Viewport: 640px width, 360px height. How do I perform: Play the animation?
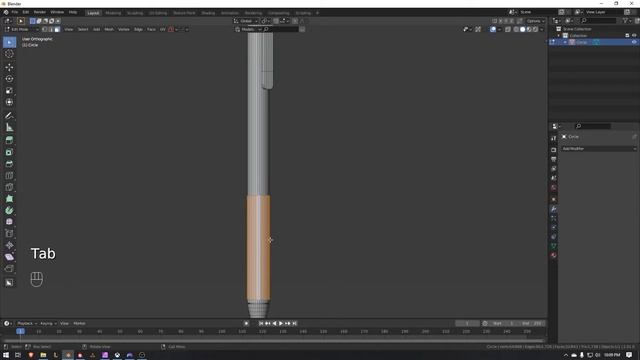point(281,323)
